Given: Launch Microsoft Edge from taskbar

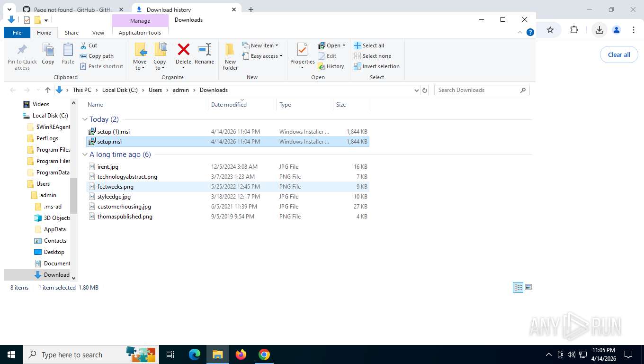Looking at the screenshot, I should click(194, 355).
